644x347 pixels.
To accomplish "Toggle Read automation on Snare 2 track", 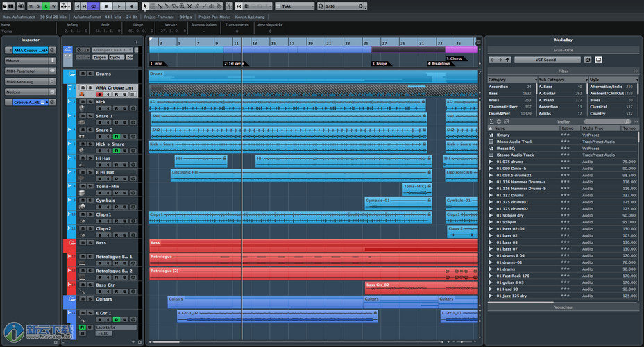I will pos(117,136).
